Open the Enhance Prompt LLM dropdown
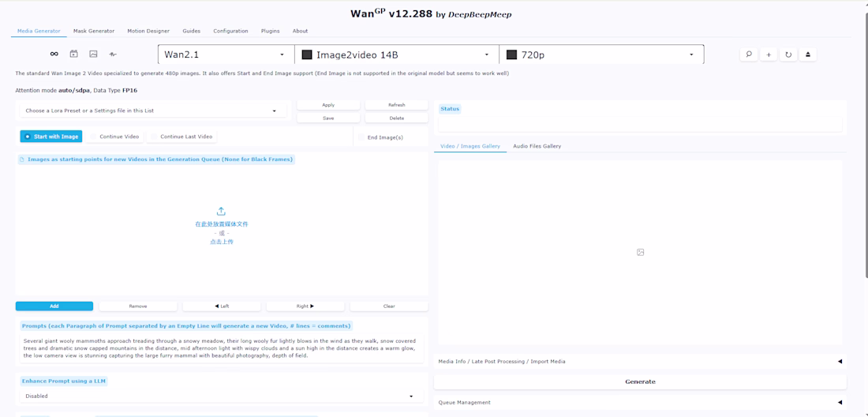The image size is (868, 417). pyautogui.click(x=222, y=396)
